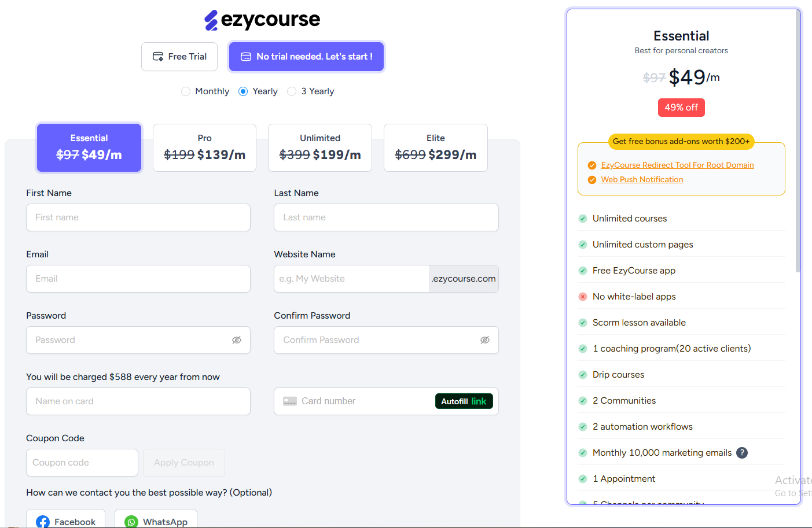Click check icon beside 1 coaching program
Viewport: 812px width, 528px height.
coord(583,349)
